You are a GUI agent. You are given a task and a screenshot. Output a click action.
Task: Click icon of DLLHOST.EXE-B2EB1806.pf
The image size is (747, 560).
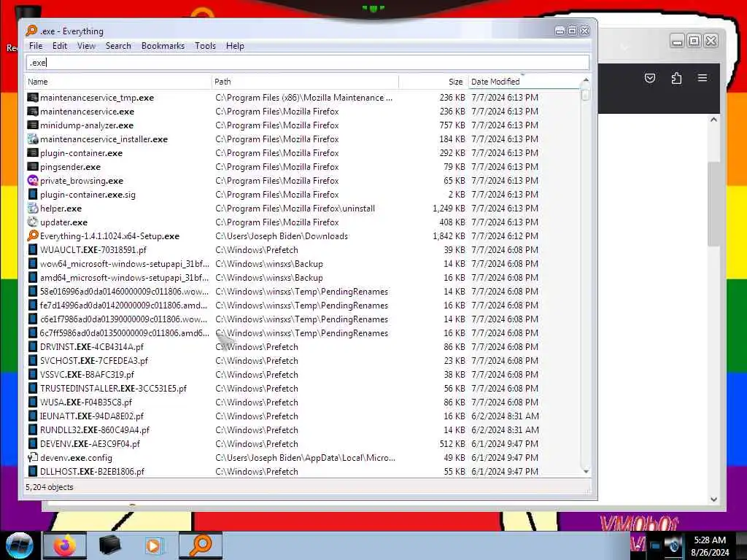(x=32, y=472)
